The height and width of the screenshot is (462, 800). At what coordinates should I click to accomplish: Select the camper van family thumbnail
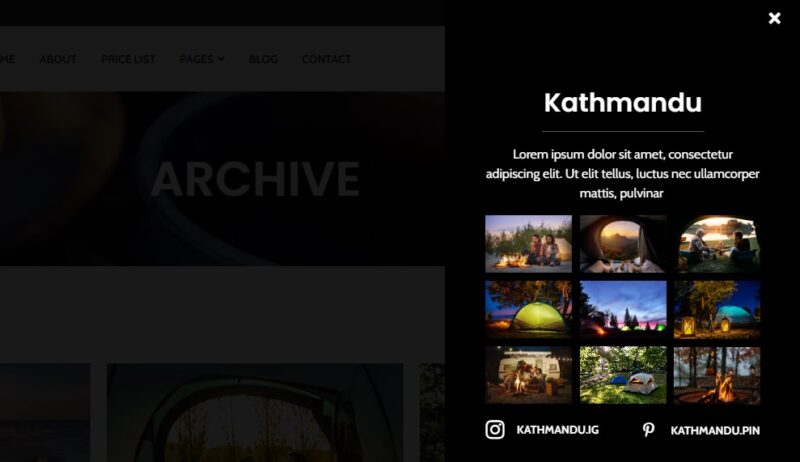tap(528, 375)
